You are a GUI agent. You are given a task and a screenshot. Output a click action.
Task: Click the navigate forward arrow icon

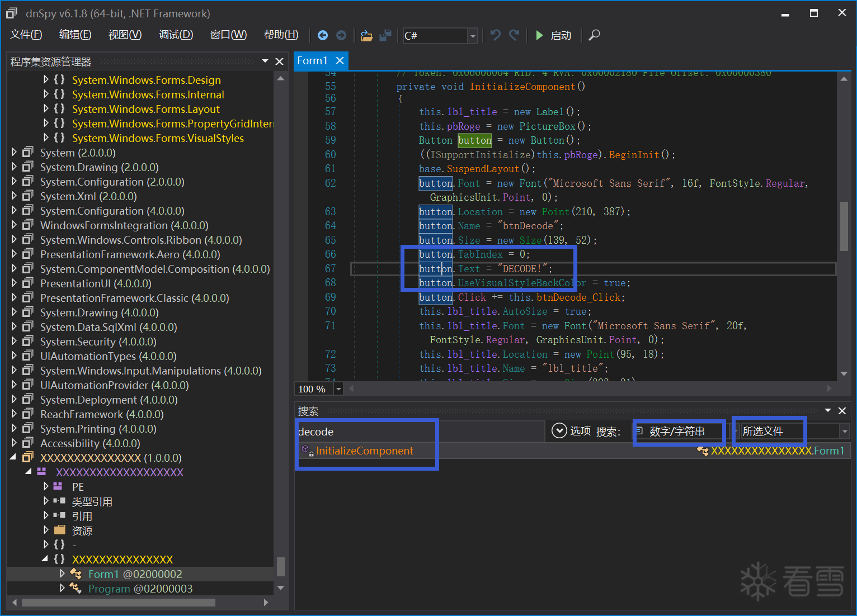click(x=341, y=35)
